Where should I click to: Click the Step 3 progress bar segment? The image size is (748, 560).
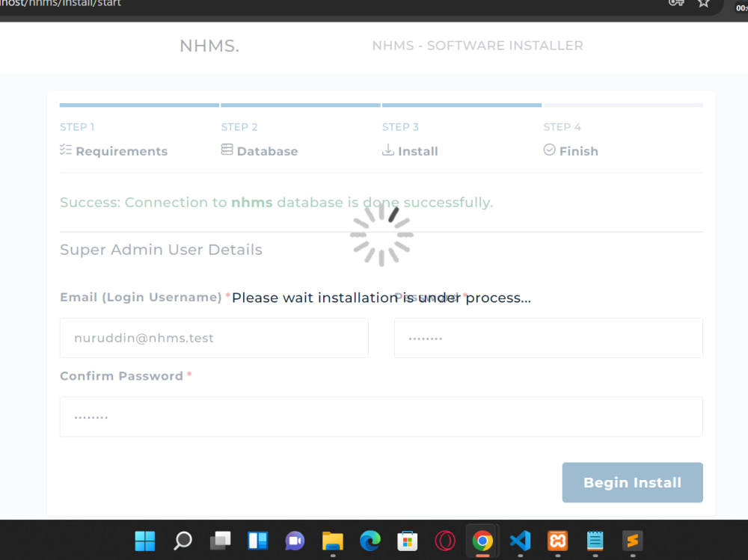click(462, 105)
